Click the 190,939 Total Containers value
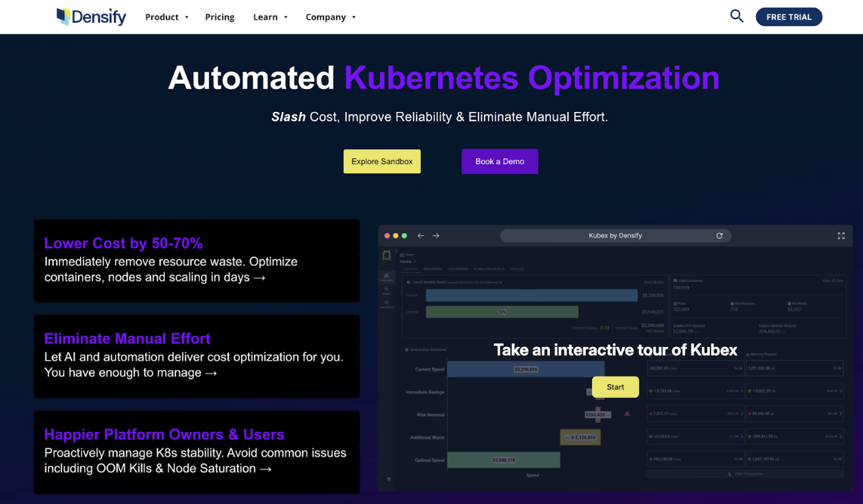 point(681,288)
